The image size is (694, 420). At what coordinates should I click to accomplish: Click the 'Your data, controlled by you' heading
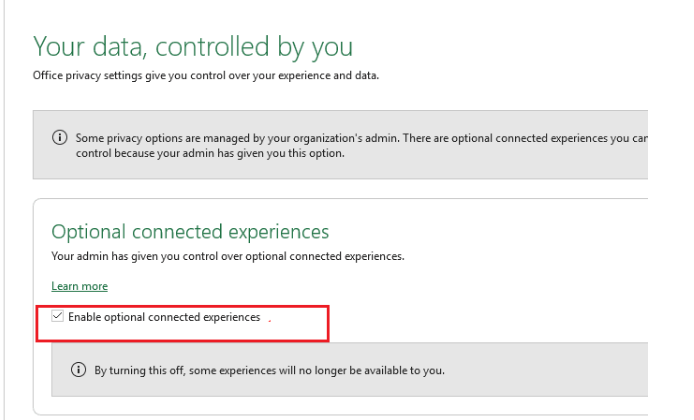coord(193,47)
